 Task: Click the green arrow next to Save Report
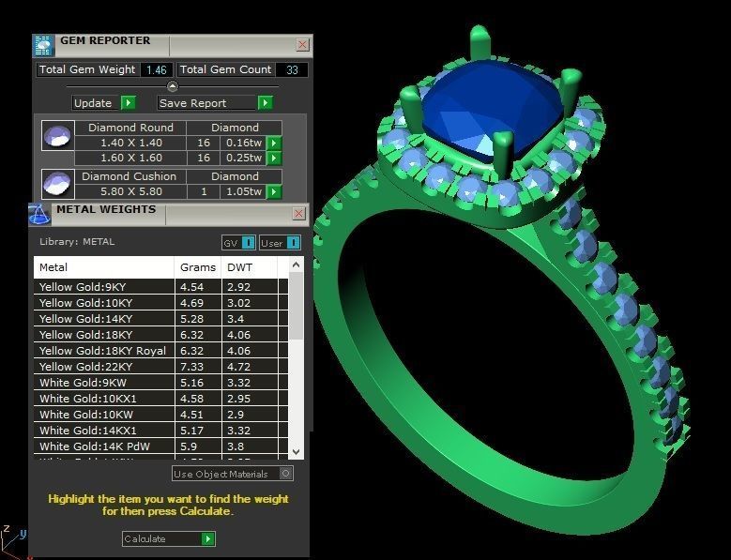tap(266, 102)
